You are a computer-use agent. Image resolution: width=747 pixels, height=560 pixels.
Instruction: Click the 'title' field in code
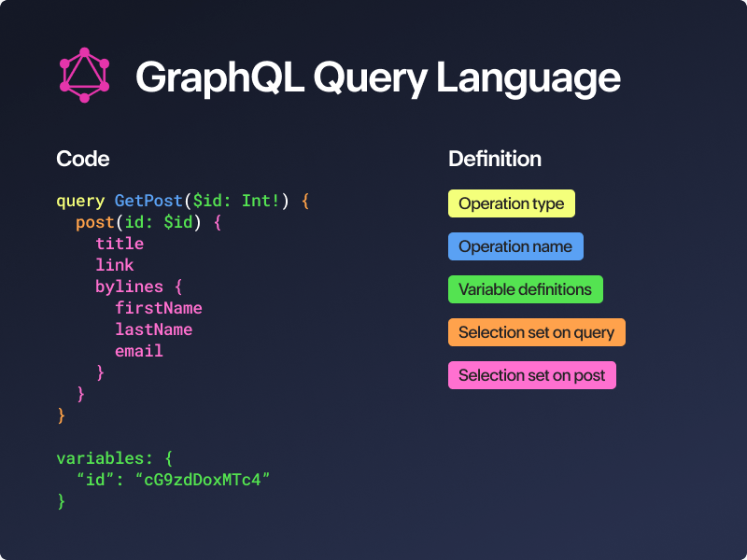pyautogui.click(x=120, y=244)
